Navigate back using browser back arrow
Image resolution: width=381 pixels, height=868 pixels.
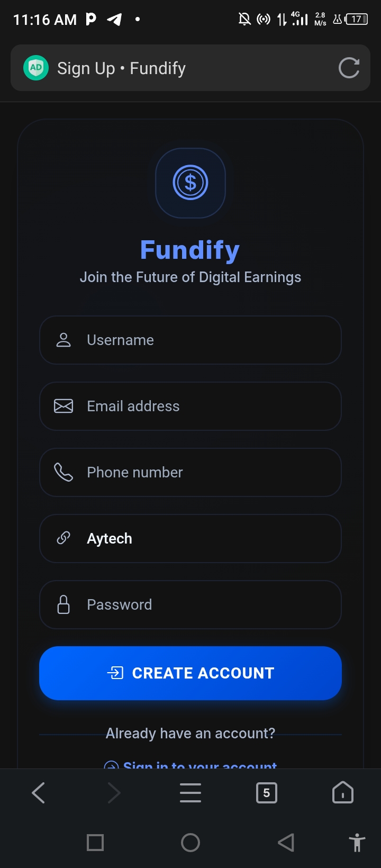coord(39,792)
